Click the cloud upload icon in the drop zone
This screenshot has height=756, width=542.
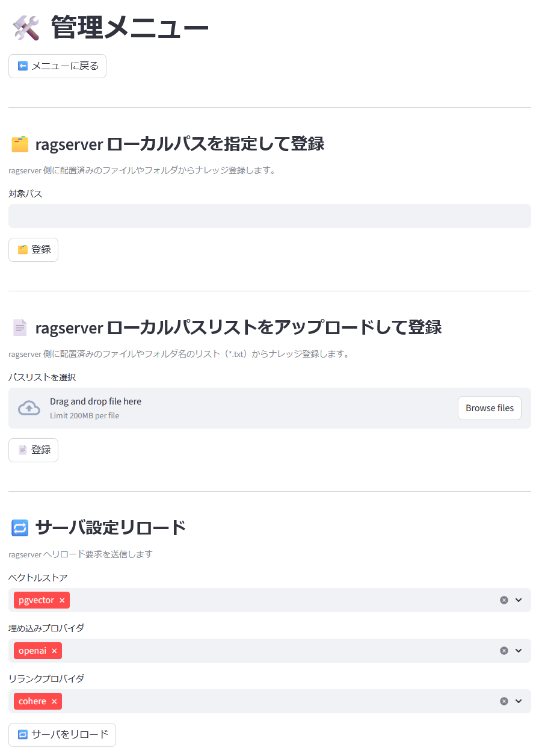[28, 407]
